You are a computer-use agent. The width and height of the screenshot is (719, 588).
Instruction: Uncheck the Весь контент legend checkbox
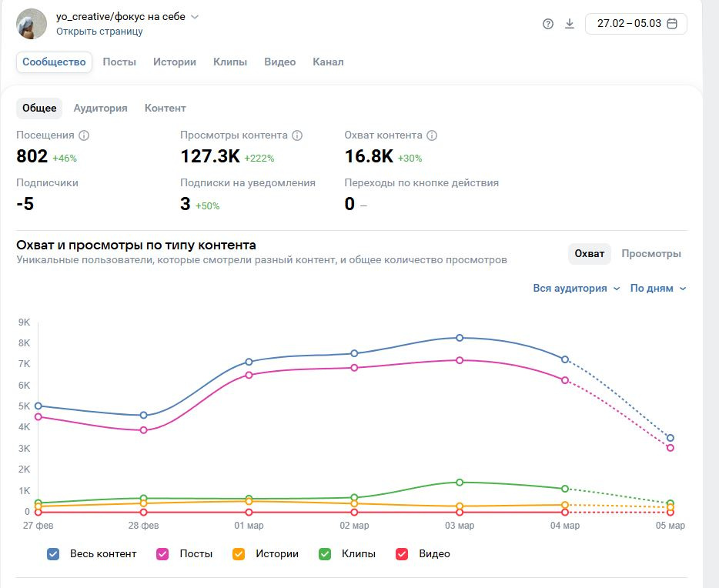pos(53,553)
